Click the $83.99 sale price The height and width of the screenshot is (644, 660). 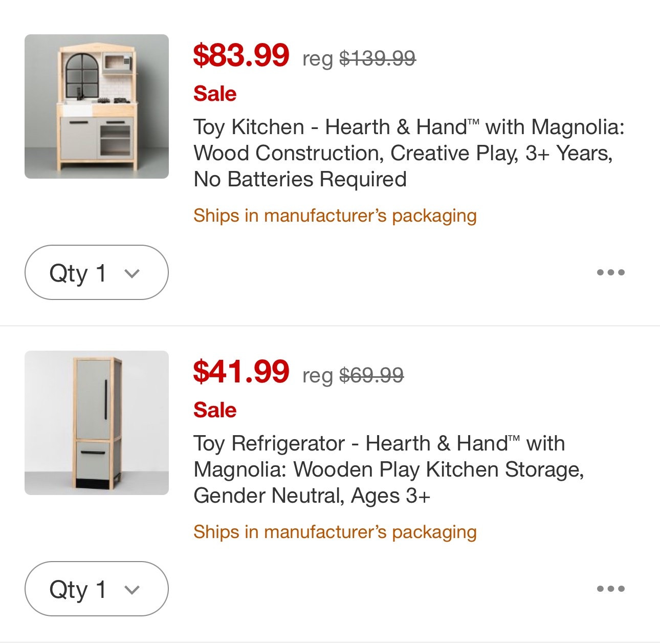(x=241, y=55)
